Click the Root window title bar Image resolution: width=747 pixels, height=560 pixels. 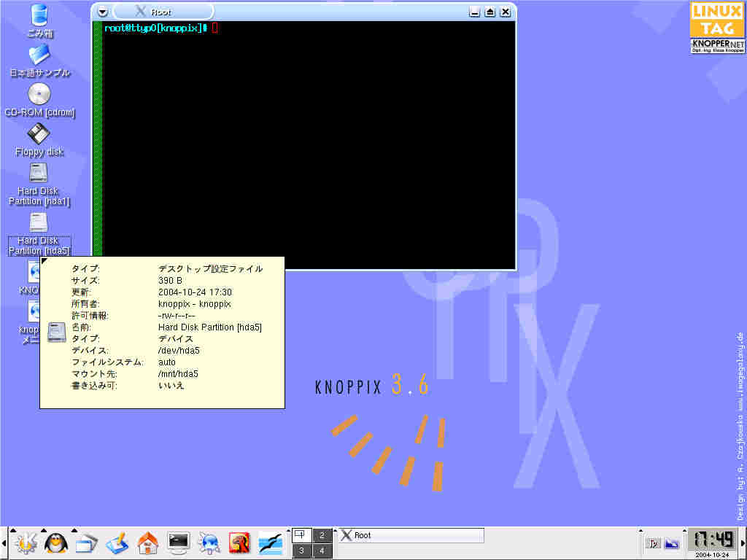tap(304, 12)
